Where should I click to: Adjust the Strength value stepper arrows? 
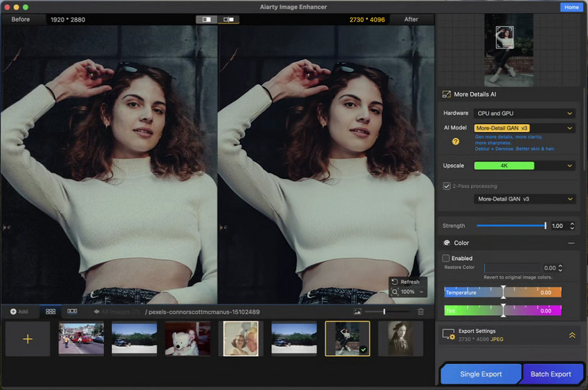point(572,225)
